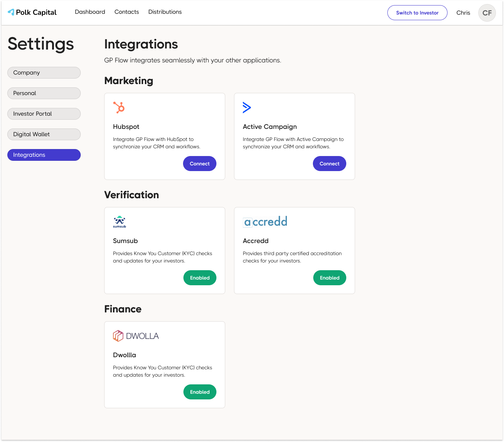Go to the Contacts page

[127, 12]
